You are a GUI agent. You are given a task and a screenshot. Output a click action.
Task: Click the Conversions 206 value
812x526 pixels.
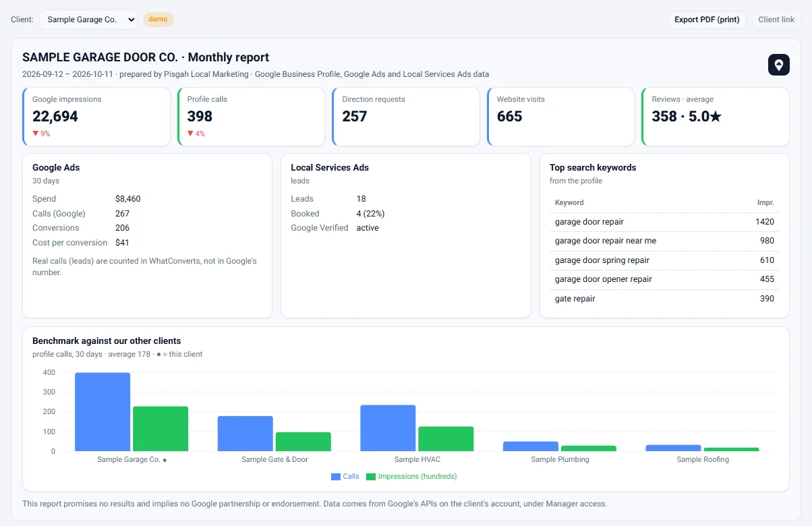[122, 228]
